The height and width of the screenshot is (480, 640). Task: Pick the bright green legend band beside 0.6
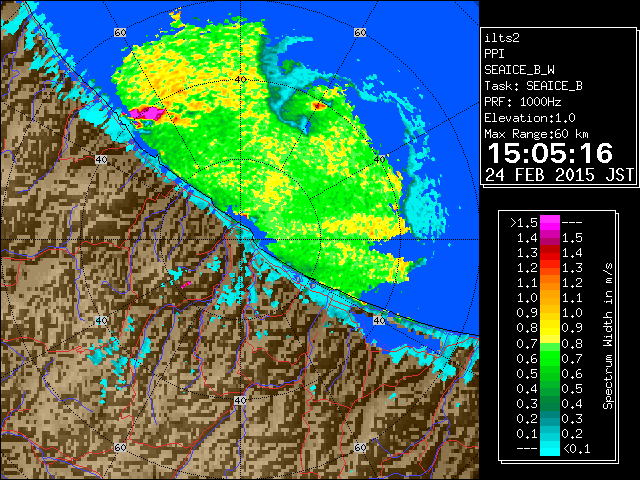(549, 358)
